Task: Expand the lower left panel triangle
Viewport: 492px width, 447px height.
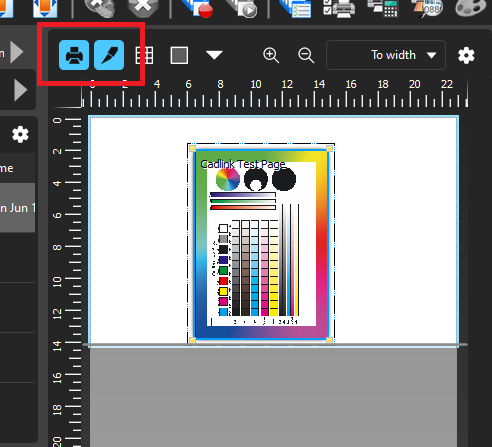Action: click(21, 90)
